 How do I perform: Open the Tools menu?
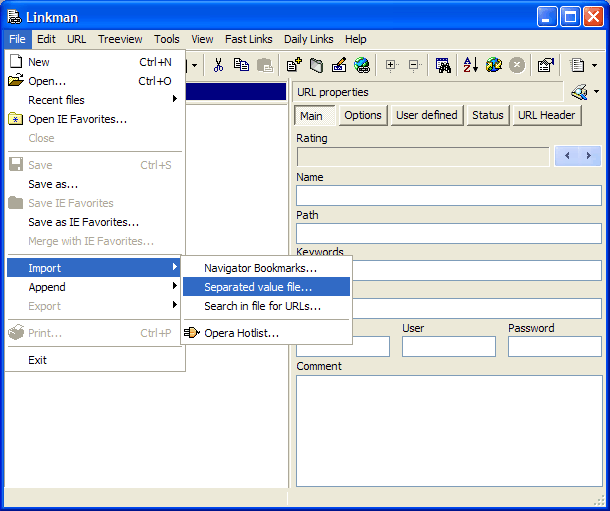click(x=167, y=39)
